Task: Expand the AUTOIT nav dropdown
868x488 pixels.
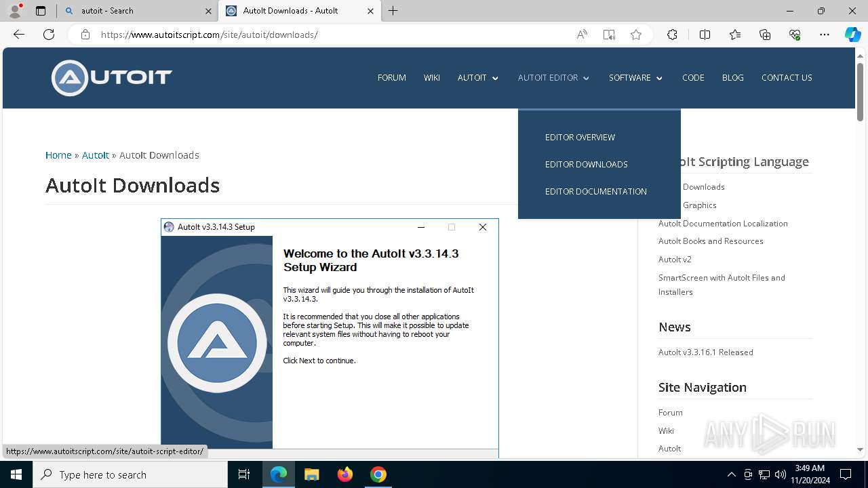Action: [478, 78]
